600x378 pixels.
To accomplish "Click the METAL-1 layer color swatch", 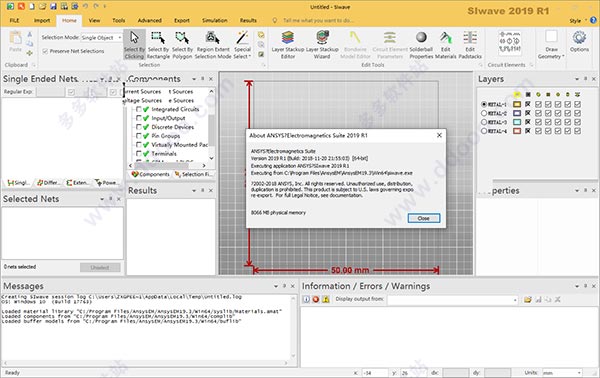I will pyautogui.click(x=517, y=104).
